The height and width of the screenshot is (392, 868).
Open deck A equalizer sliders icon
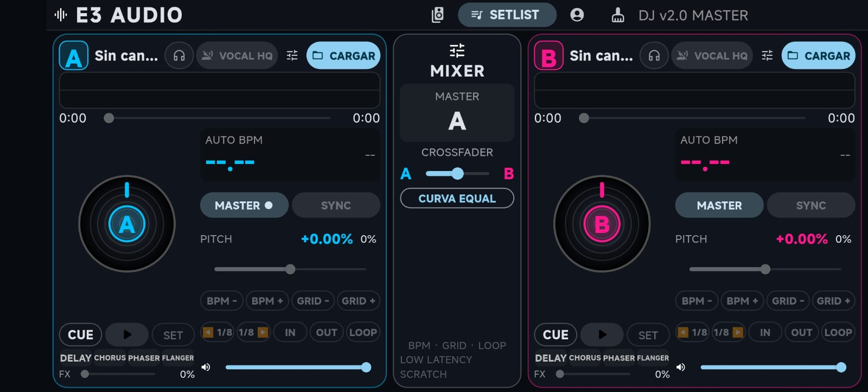[x=292, y=55]
